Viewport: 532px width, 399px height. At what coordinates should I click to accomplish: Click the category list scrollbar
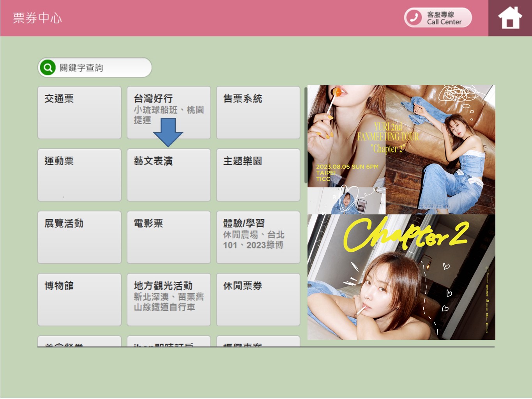pyautogui.click(x=306, y=135)
